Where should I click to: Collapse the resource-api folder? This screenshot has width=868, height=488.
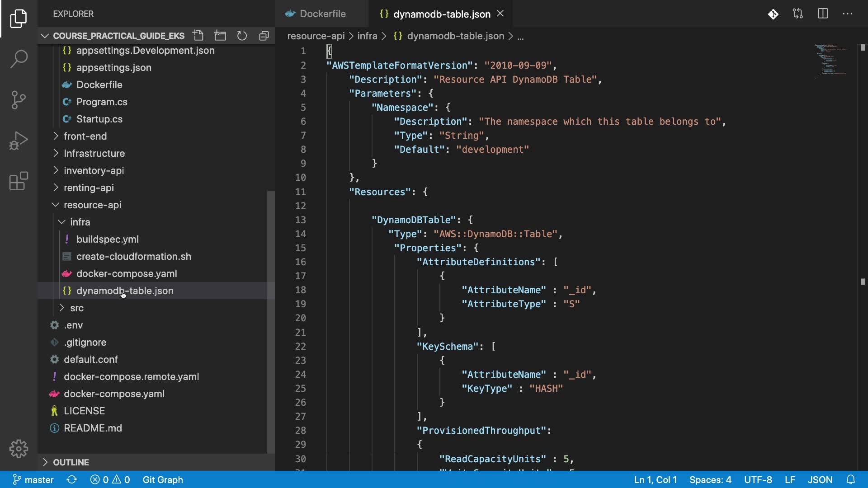pyautogui.click(x=92, y=205)
